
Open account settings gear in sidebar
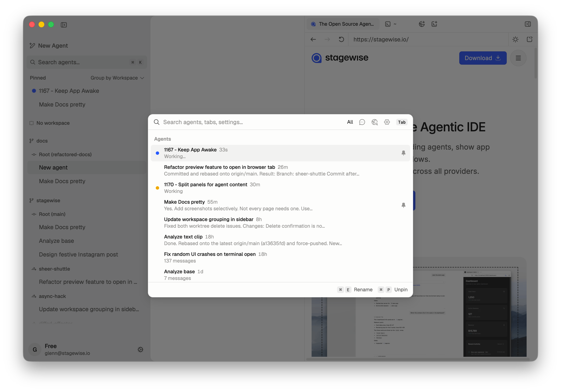(x=140, y=350)
